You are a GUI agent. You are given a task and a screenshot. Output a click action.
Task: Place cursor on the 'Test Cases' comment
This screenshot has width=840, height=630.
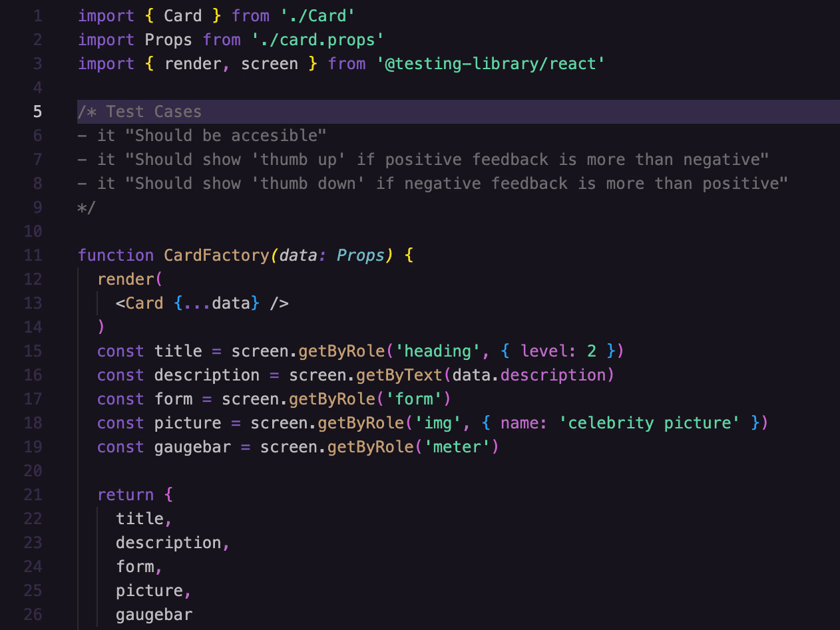[x=154, y=112]
